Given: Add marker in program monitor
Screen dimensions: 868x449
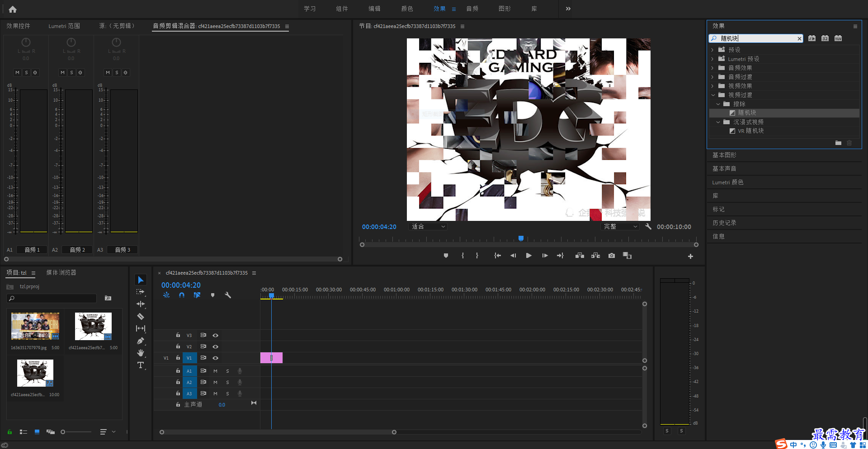Looking at the screenshot, I should tap(446, 256).
